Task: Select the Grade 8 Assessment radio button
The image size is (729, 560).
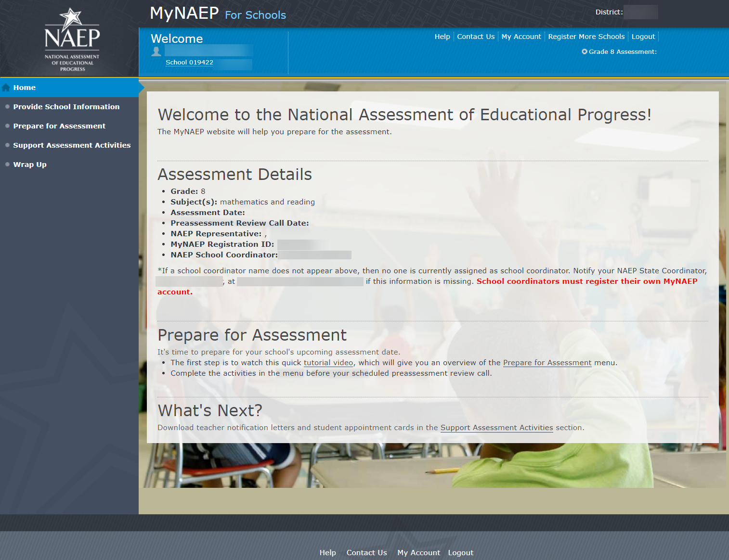Action: (585, 51)
